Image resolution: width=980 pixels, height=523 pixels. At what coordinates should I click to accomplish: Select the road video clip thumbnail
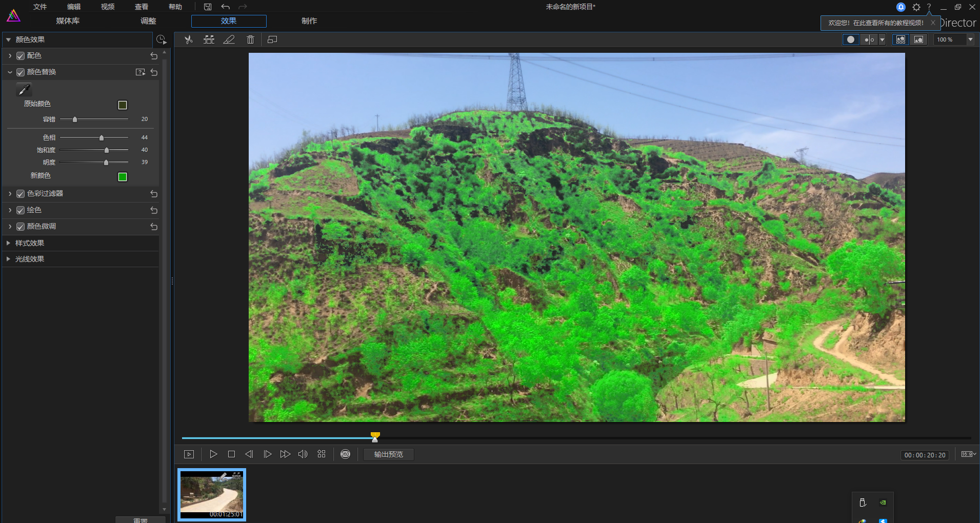tap(212, 495)
